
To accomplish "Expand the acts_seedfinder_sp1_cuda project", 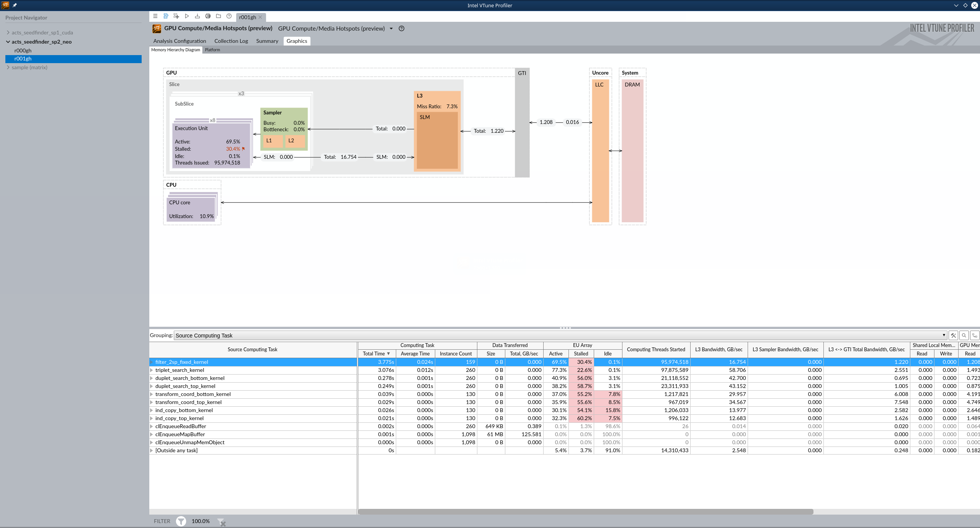I will point(8,33).
